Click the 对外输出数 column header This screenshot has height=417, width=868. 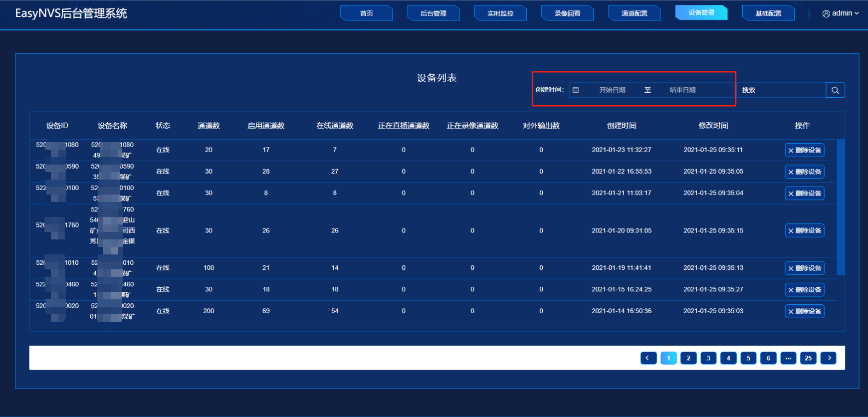(x=541, y=126)
